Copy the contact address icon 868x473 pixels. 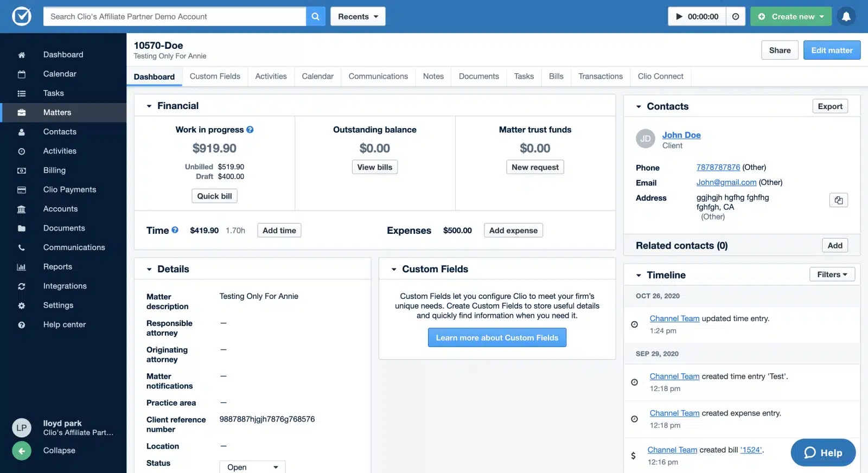839,200
